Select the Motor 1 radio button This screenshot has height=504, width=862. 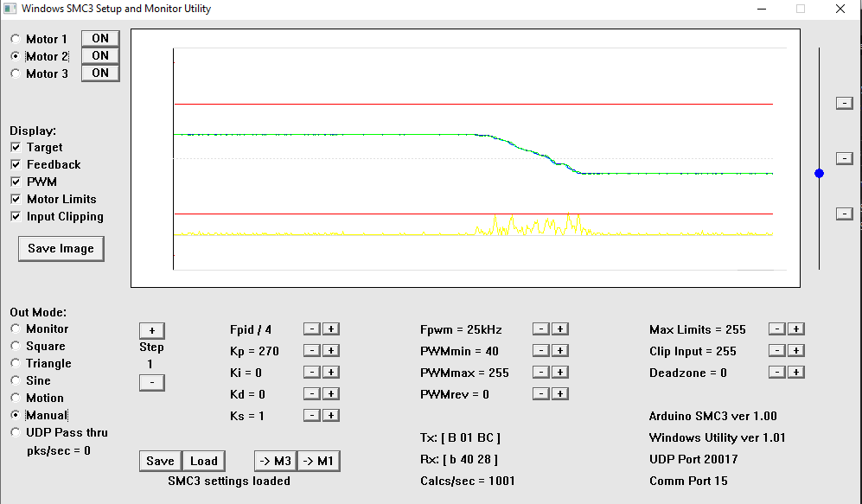click(16, 39)
